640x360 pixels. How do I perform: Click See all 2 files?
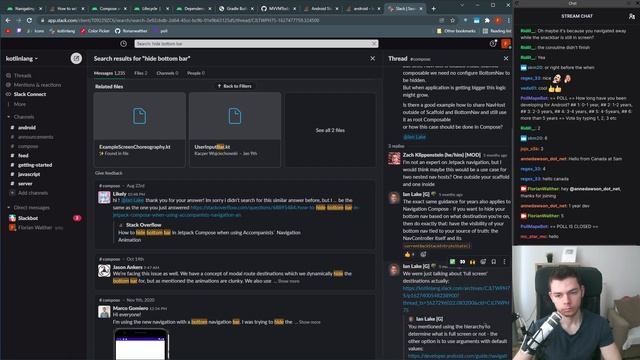tap(330, 130)
